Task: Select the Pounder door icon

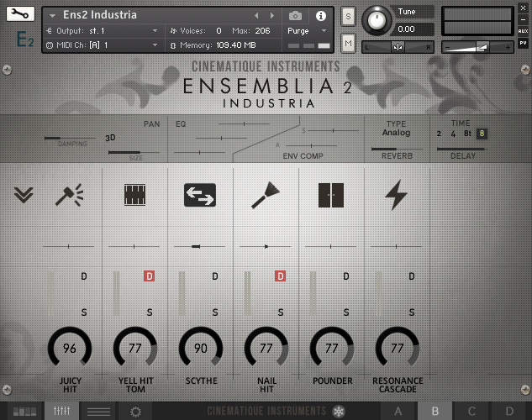Action: coord(331,195)
